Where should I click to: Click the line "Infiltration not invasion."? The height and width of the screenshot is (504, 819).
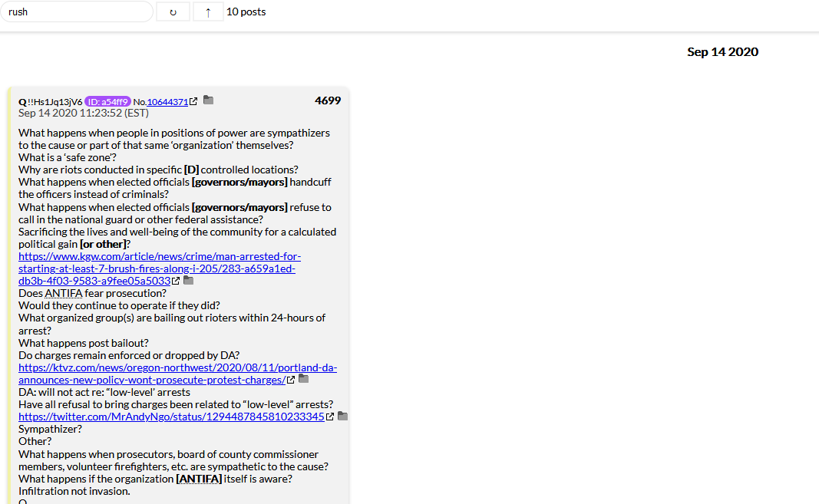(74, 492)
